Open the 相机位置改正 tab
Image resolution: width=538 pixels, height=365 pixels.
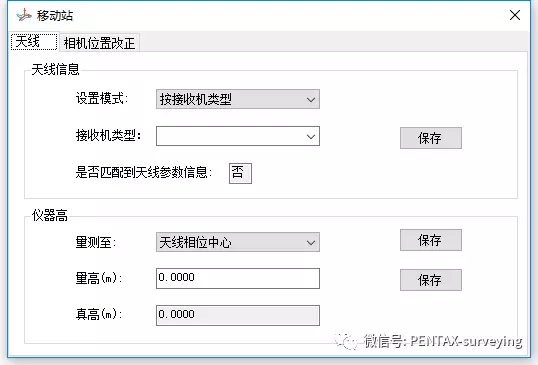[99, 43]
